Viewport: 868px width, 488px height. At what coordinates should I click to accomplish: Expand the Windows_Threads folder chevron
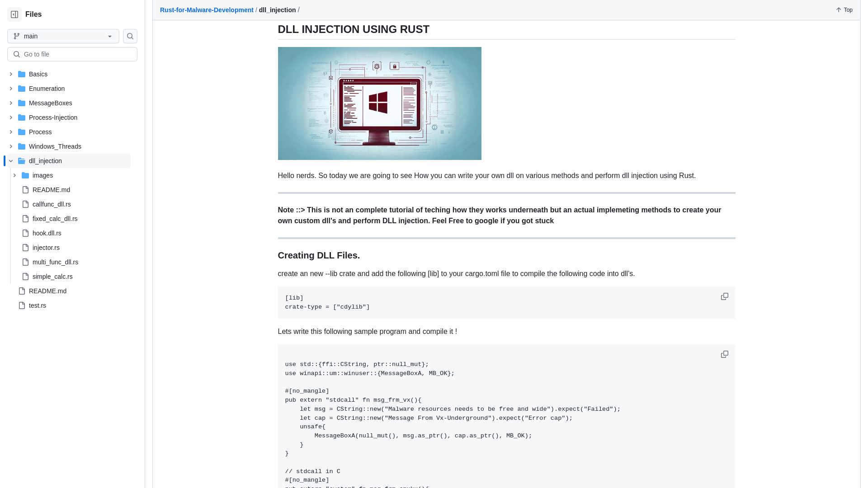pyautogui.click(x=11, y=146)
